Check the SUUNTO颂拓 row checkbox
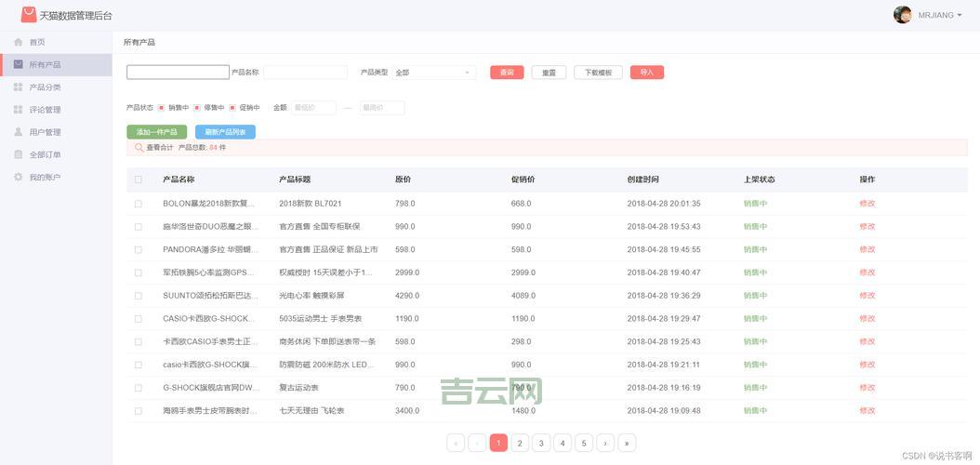980x465 pixels. 139,296
